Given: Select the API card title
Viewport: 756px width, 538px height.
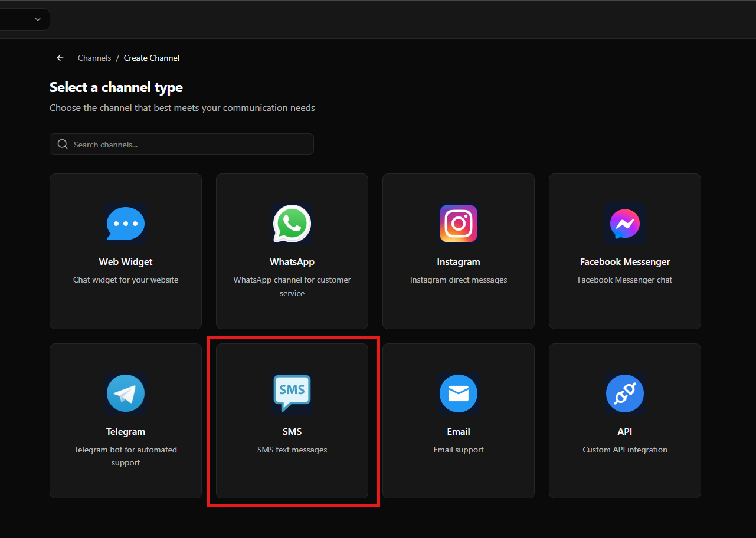Looking at the screenshot, I should point(625,432).
